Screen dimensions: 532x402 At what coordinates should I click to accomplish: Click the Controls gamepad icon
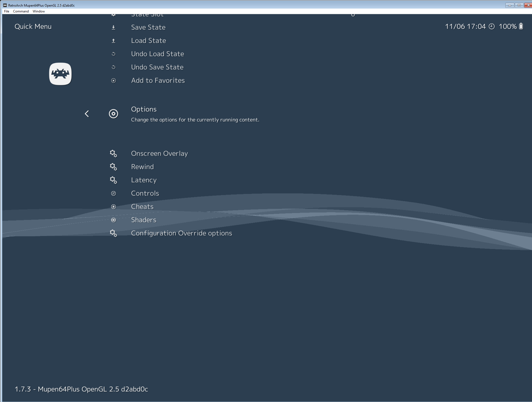point(113,193)
